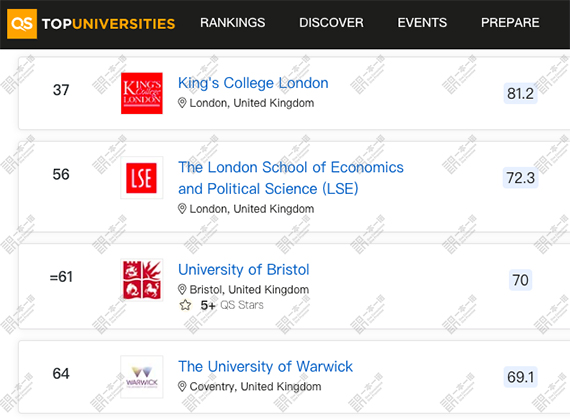570x420 pixels.
Task: Click the TOPUNIVERSITIES site title
Action: (x=108, y=24)
